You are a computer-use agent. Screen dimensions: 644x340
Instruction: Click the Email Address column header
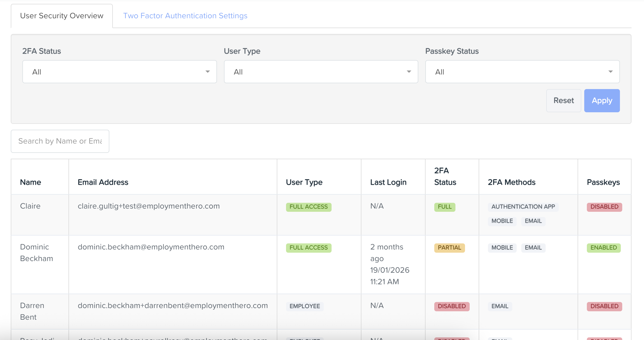103,182
